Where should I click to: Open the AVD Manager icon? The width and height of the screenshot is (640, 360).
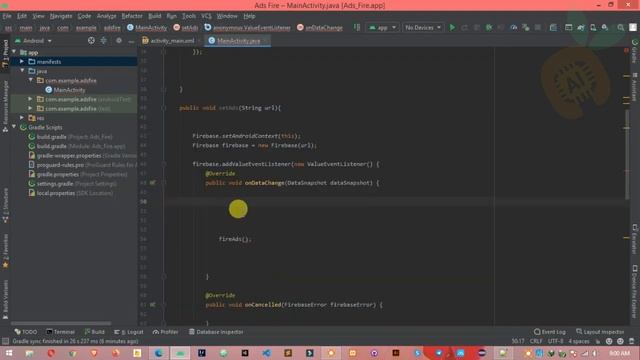[x=593, y=28]
